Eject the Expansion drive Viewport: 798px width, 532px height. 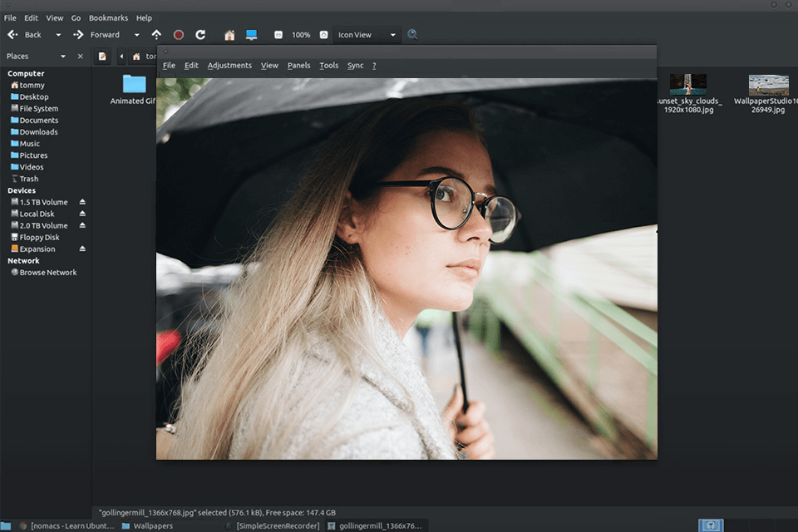pos(81,249)
